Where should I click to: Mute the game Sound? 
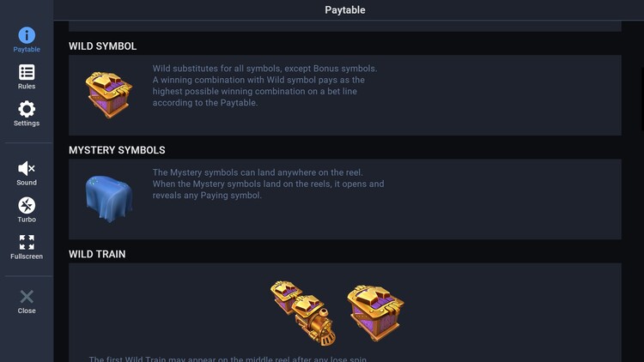[x=27, y=168]
